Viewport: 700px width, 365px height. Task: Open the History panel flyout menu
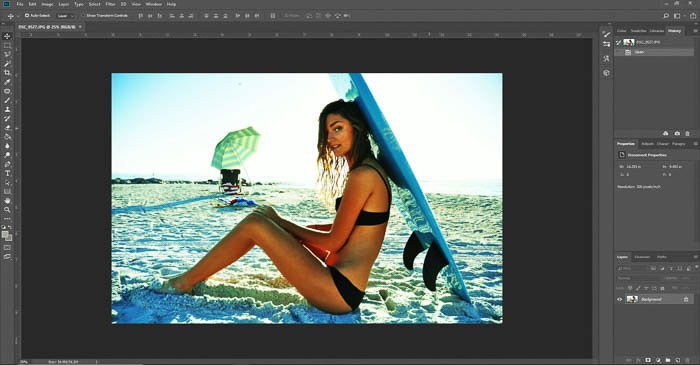pos(695,31)
